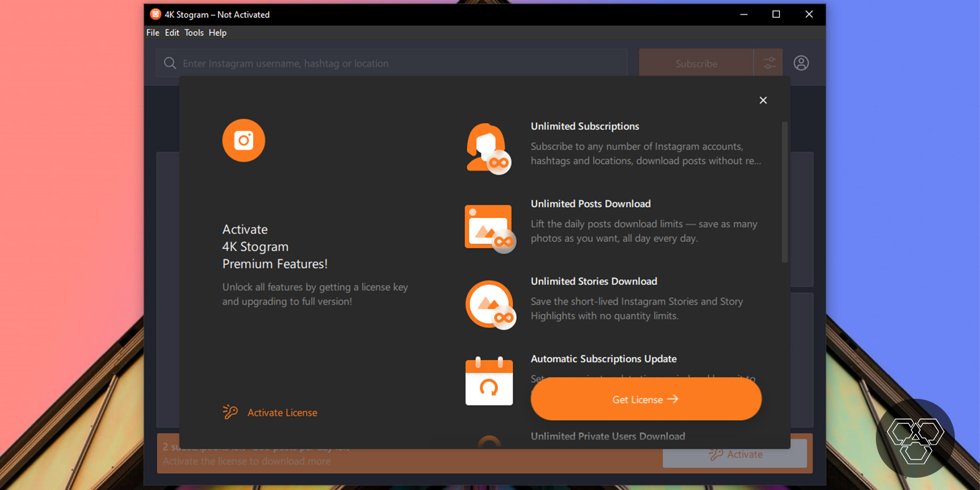Click 'Activate the license to download more' banner text
The height and width of the screenshot is (490, 980).
click(x=247, y=461)
